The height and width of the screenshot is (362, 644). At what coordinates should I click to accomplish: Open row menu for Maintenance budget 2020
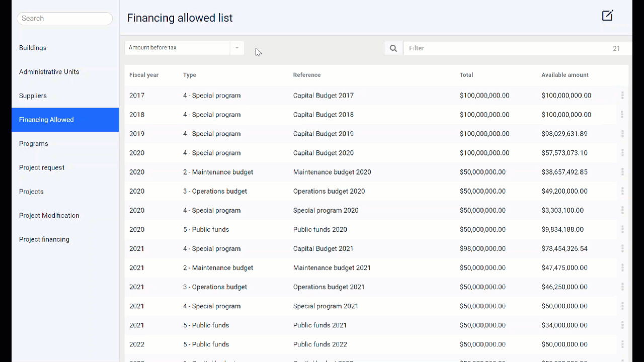tap(622, 172)
